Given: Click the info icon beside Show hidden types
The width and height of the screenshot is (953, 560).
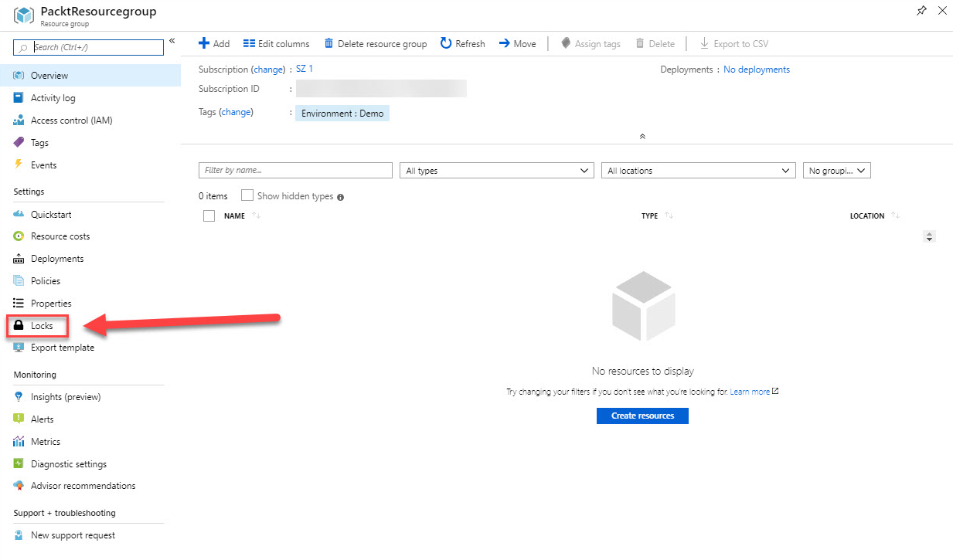Looking at the screenshot, I should [340, 197].
